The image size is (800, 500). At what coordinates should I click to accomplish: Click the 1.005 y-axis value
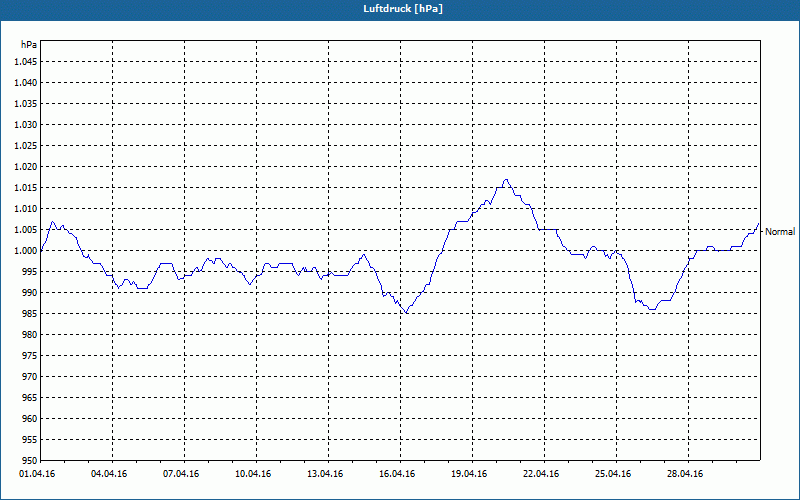click(26, 230)
